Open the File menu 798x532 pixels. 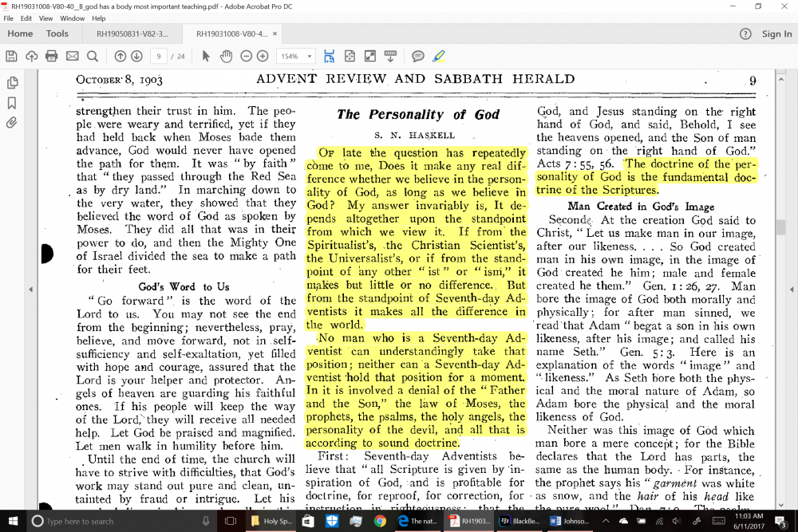tap(8, 18)
